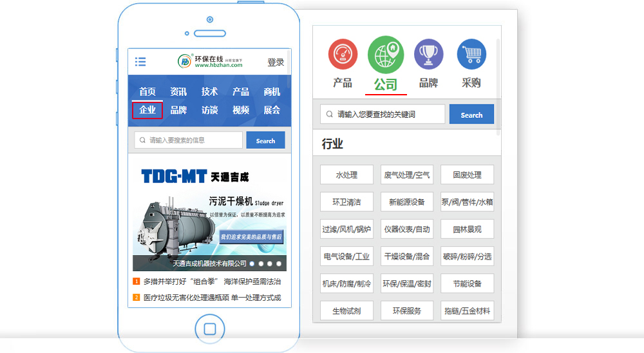Image resolution: width=644 pixels, height=353 pixels.
Task: Switch to the 产品 tab label
Action: coord(343,83)
